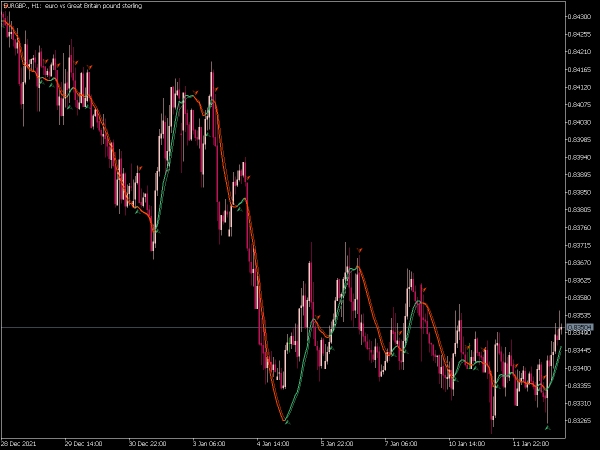This screenshot has height=450, width=600.
Task: Choose the 0.83625 price label
Action: [x=579, y=280]
